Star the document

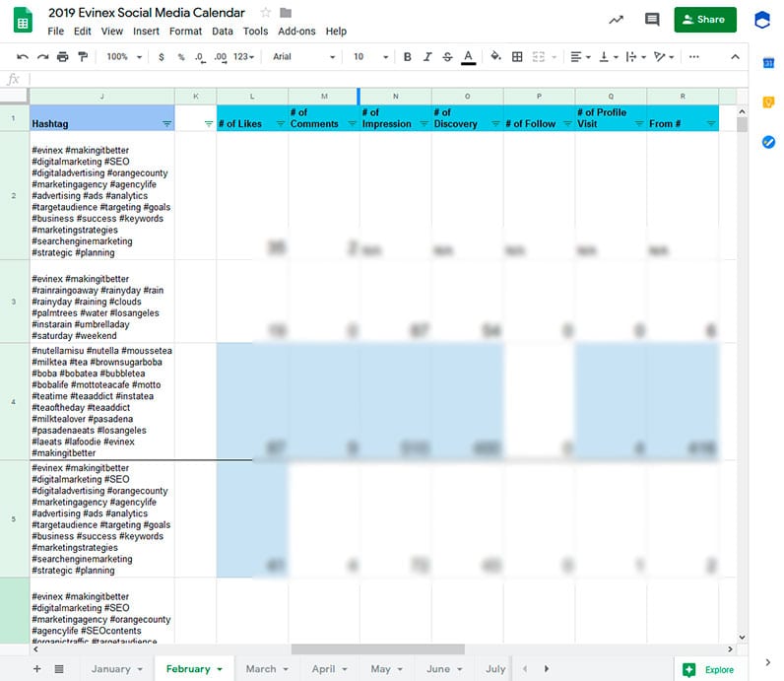[x=266, y=13]
